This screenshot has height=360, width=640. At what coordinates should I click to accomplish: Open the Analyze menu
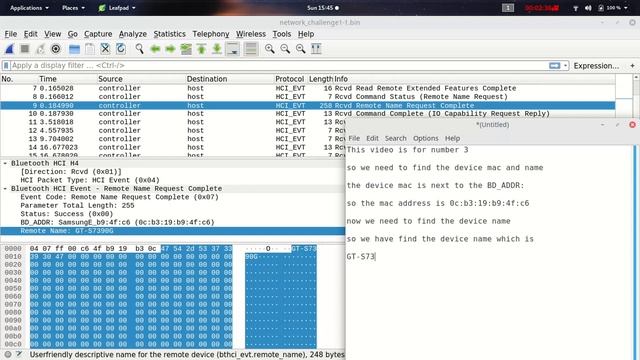coord(133,34)
